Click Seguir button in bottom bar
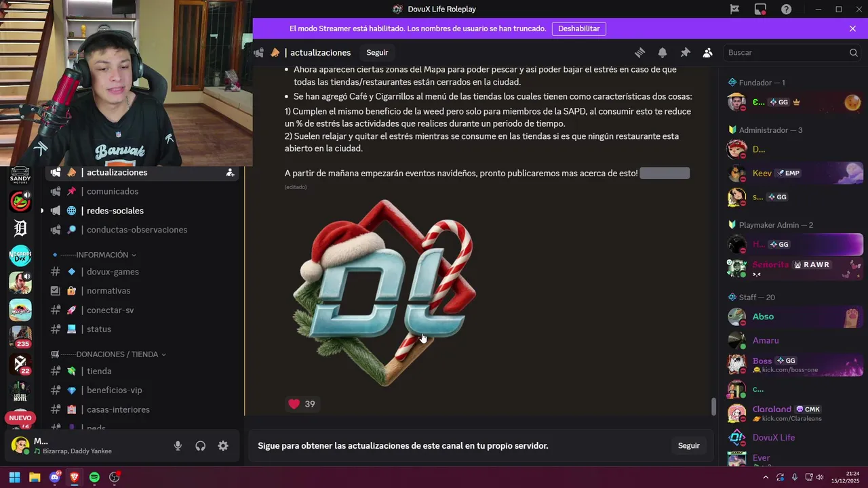Viewport: 868px width, 488px height. click(x=688, y=445)
